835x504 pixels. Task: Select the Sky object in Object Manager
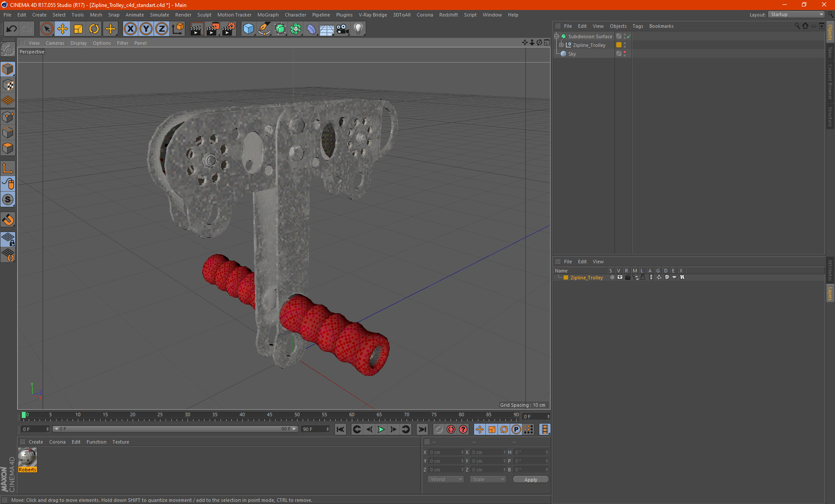[x=572, y=54]
